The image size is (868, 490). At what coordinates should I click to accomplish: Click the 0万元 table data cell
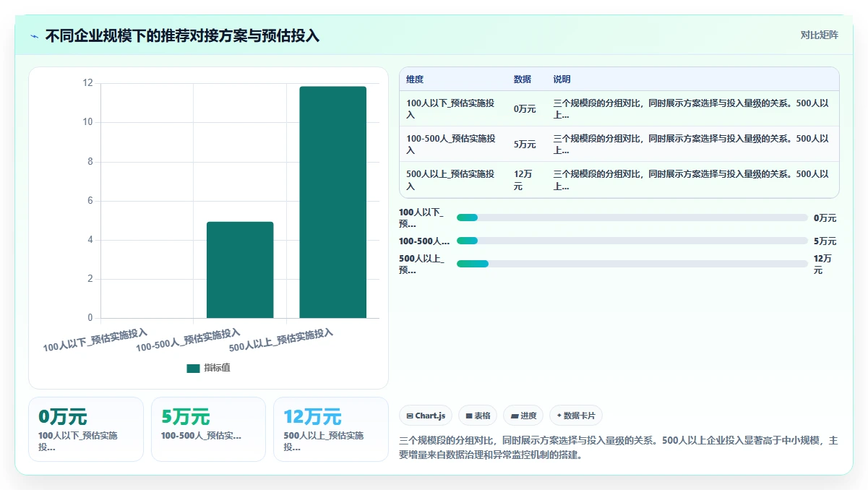tap(525, 109)
